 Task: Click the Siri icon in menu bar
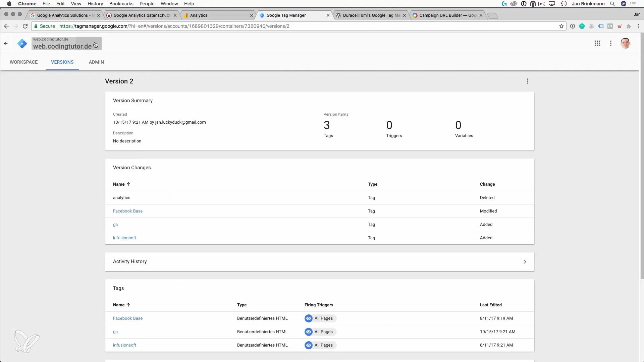click(x=624, y=4)
